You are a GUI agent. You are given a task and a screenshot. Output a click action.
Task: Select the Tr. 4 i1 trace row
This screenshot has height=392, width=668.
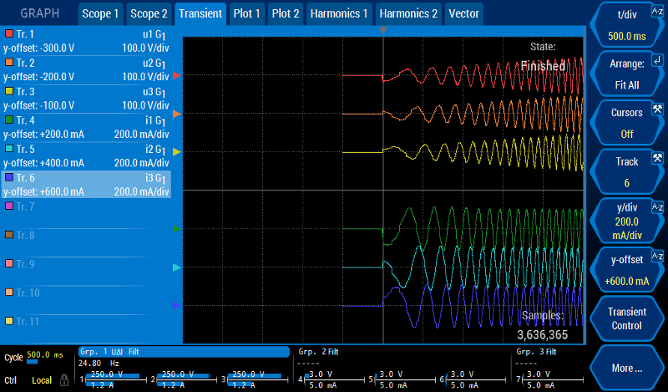86,127
